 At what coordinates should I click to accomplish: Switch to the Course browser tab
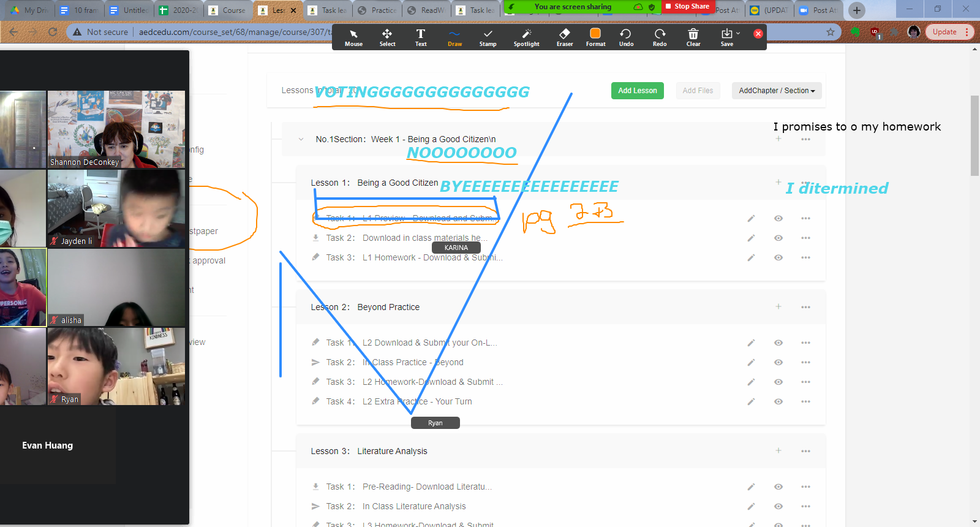(228, 10)
